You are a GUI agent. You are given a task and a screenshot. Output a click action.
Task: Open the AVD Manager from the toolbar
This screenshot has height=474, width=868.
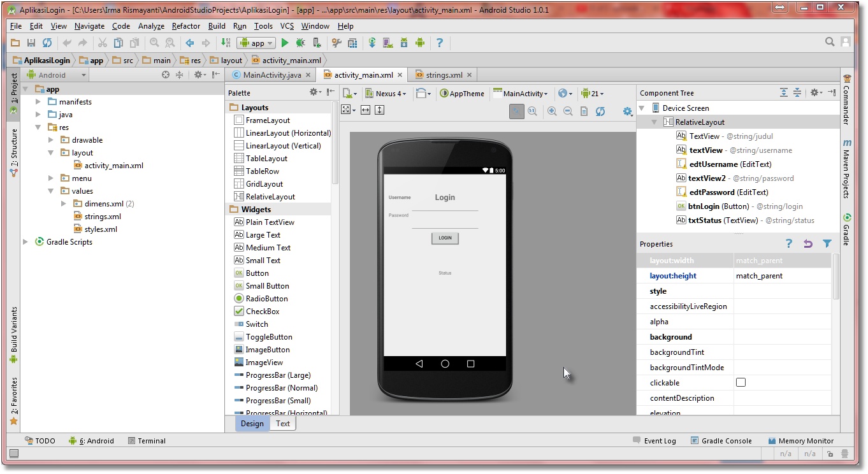[387, 43]
